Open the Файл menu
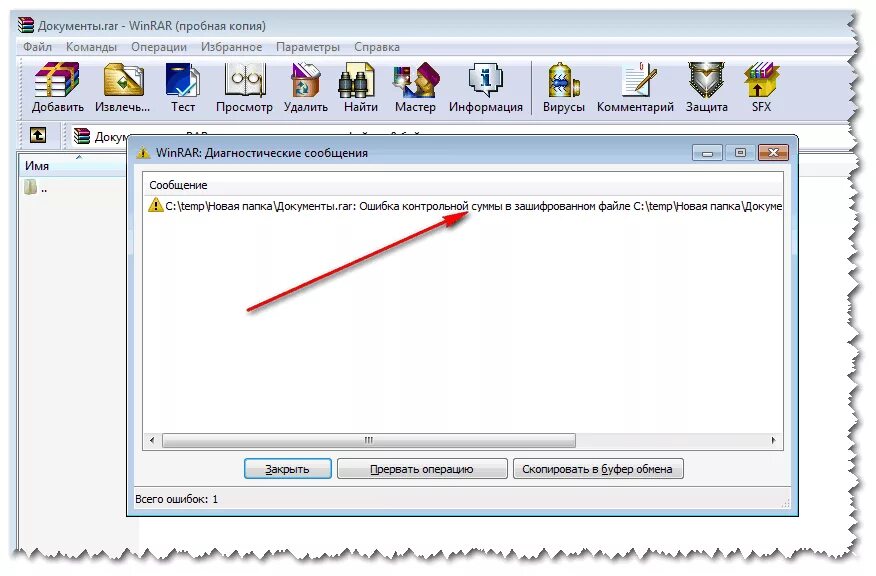This screenshot has height=576, width=876. coord(37,47)
